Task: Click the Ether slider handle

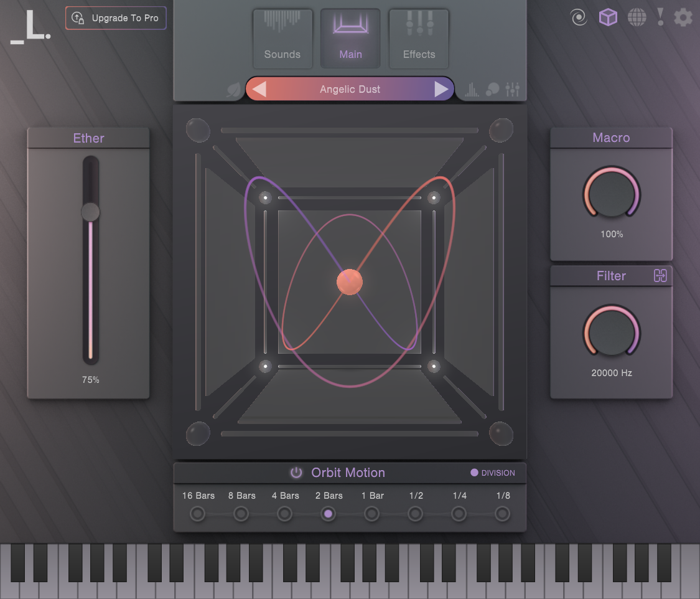Action: pyautogui.click(x=90, y=212)
